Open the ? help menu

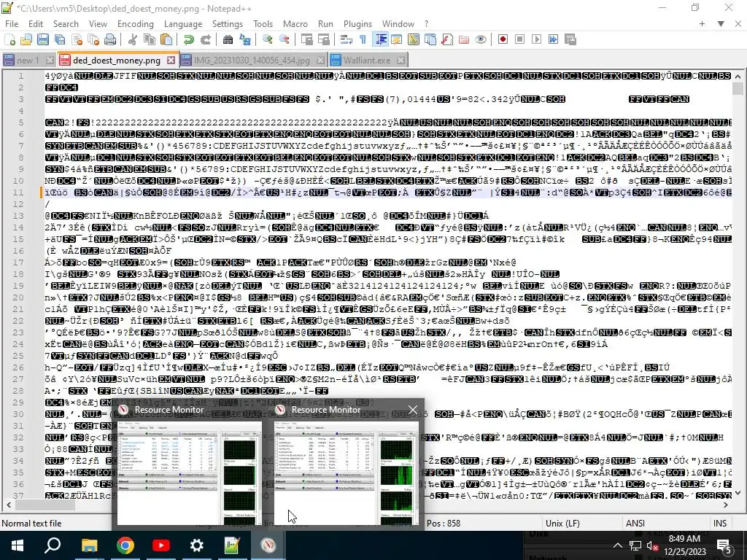pyautogui.click(x=426, y=24)
